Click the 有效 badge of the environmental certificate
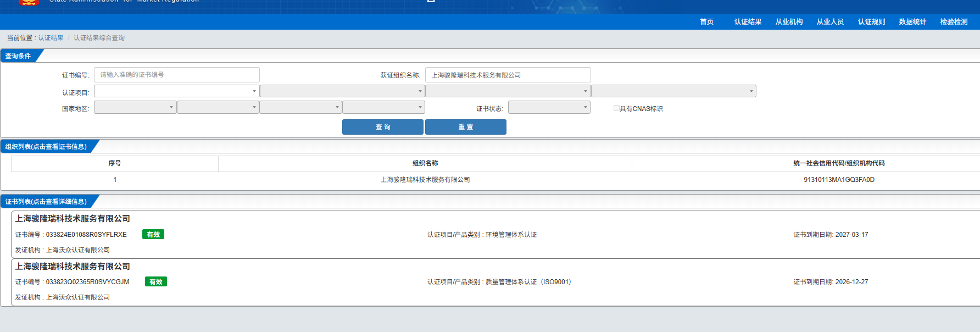Image resolution: width=980 pixels, height=332 pixels. 153,234
